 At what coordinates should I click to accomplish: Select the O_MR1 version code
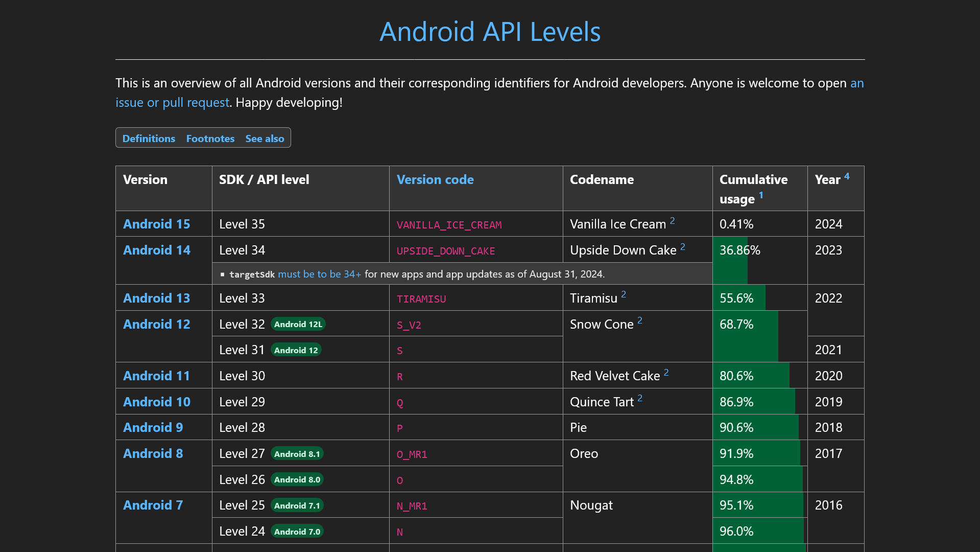click(412, 455)
